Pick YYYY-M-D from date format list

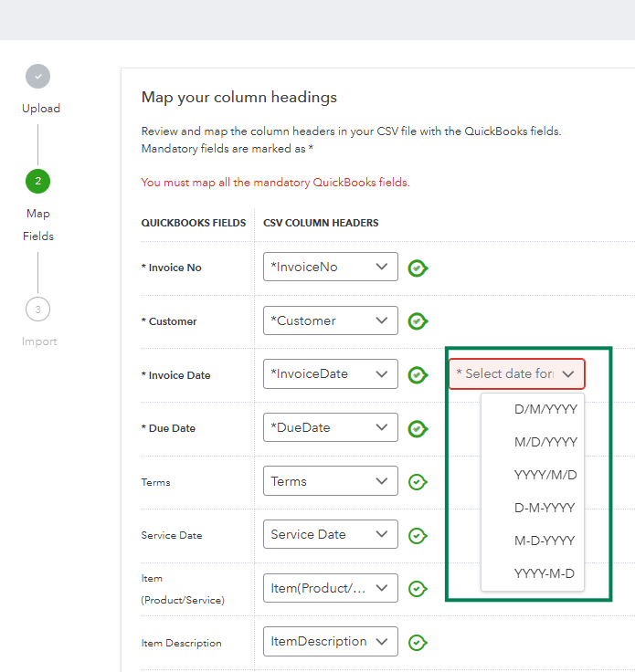(x=545, y=573)
